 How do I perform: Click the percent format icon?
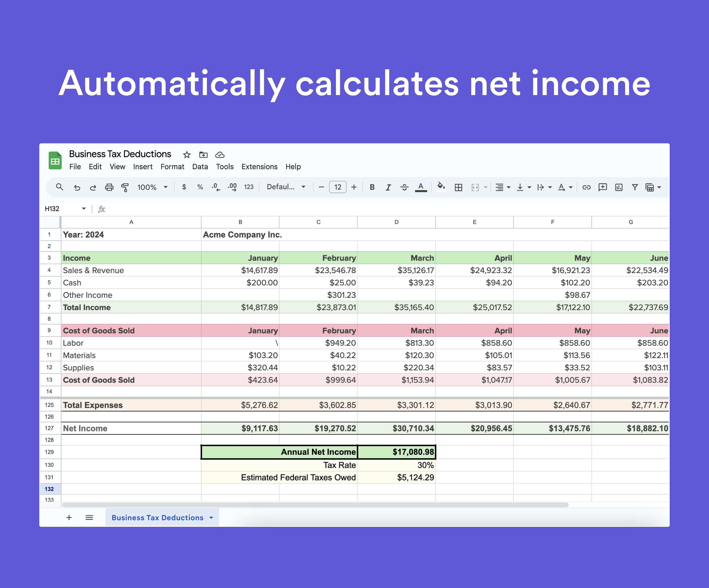point(200,187)
